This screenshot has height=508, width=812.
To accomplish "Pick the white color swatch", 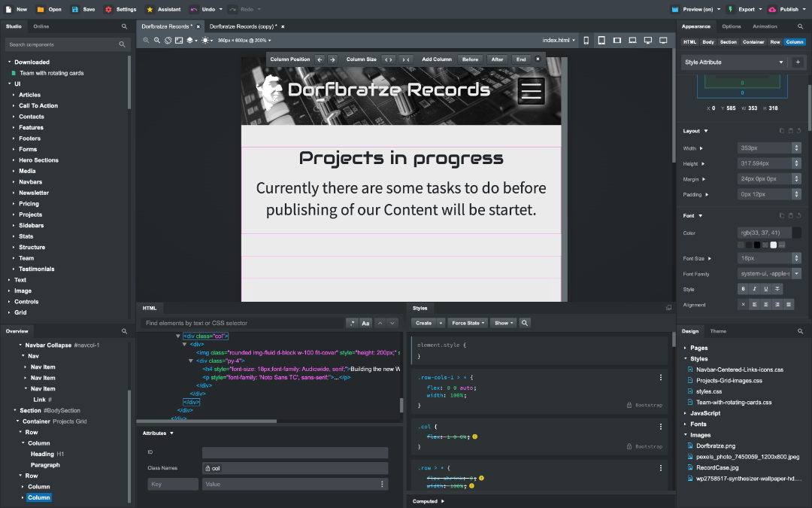I will [x=773, y=245].
